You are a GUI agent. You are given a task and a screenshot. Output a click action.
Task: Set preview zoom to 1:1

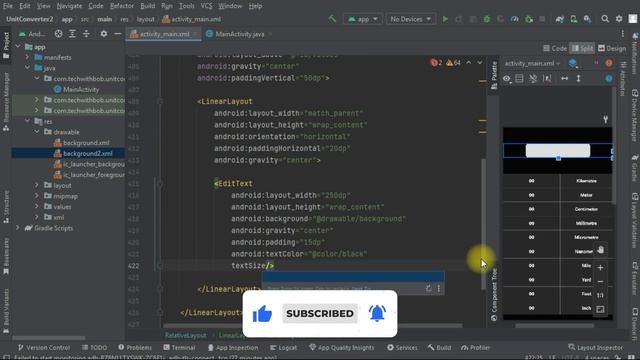[600, 295]
